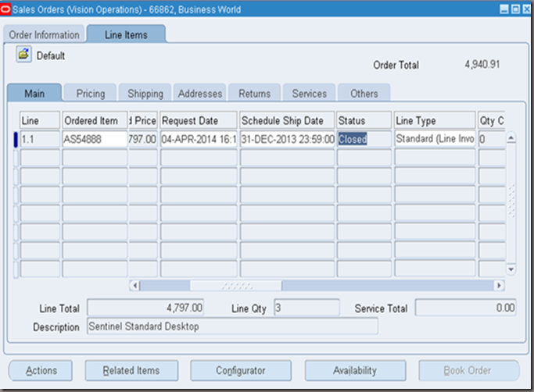Click the Sentinel Standard Desktop description field
This screenshot has height=392, width=534.
[232, 326]
